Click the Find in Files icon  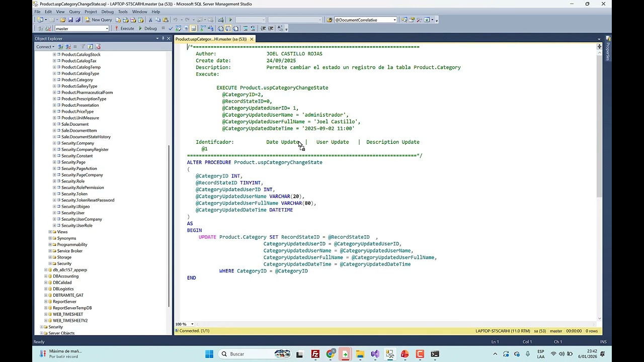tap(330, 20)
